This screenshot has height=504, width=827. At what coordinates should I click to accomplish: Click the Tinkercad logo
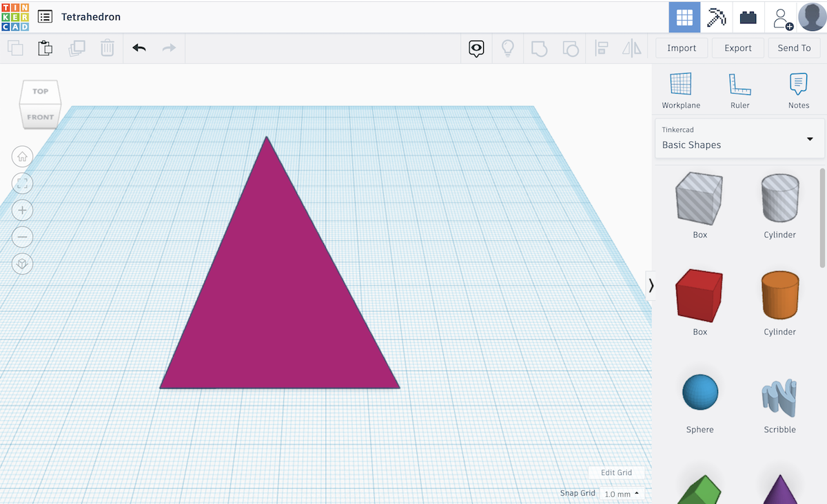coord(15,17)
